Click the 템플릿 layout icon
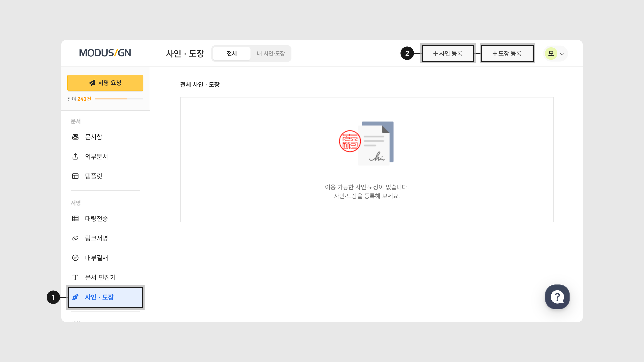Image resolution: width=644 pixels, height=362 pixels. 75,176
